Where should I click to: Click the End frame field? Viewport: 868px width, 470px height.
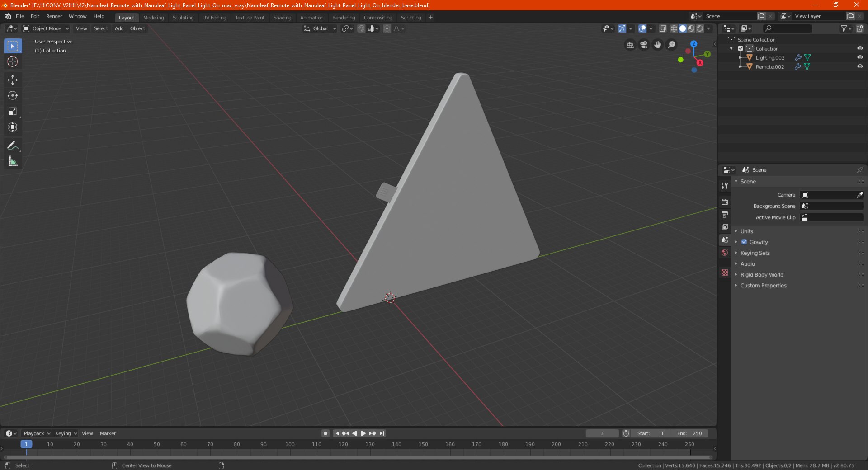pos(689,433)
